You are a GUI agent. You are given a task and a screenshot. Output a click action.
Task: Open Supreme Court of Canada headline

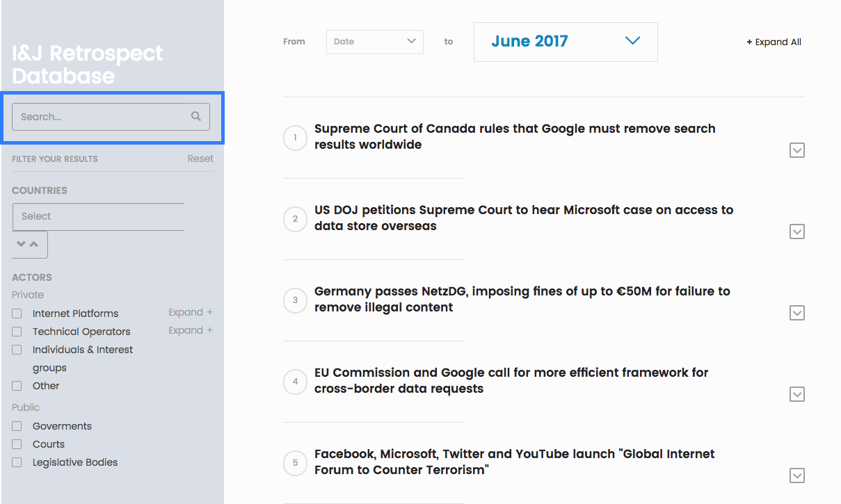click(x=515, y=136)
